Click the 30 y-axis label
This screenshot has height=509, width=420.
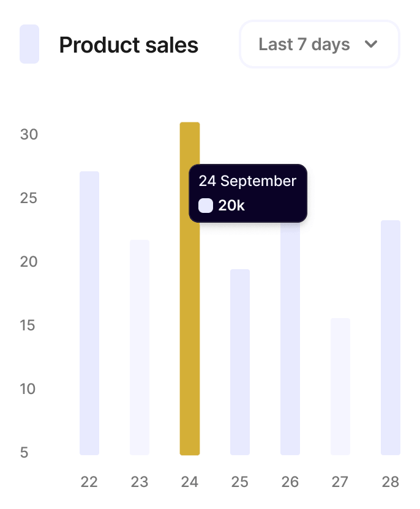point(29,134)
